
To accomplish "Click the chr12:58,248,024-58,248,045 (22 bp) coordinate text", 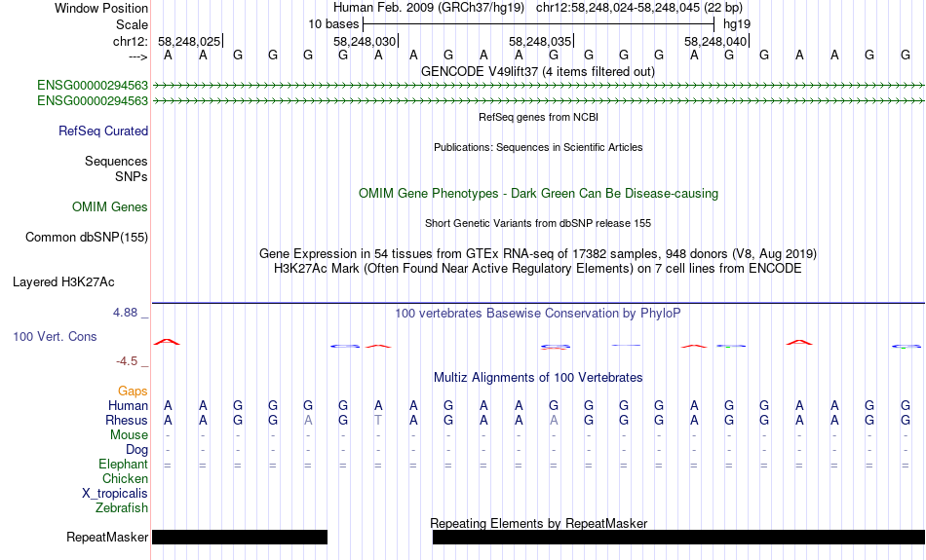I will (x=639, y=8).
